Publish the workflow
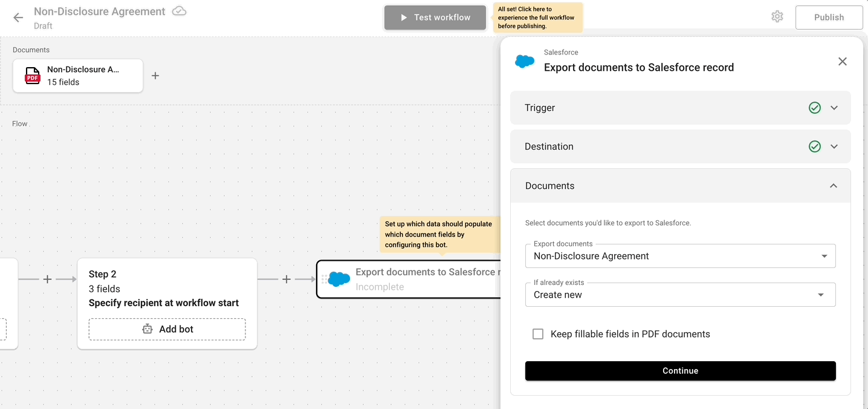The width and height of the screenshot is (868, 409). pos(829,17)
